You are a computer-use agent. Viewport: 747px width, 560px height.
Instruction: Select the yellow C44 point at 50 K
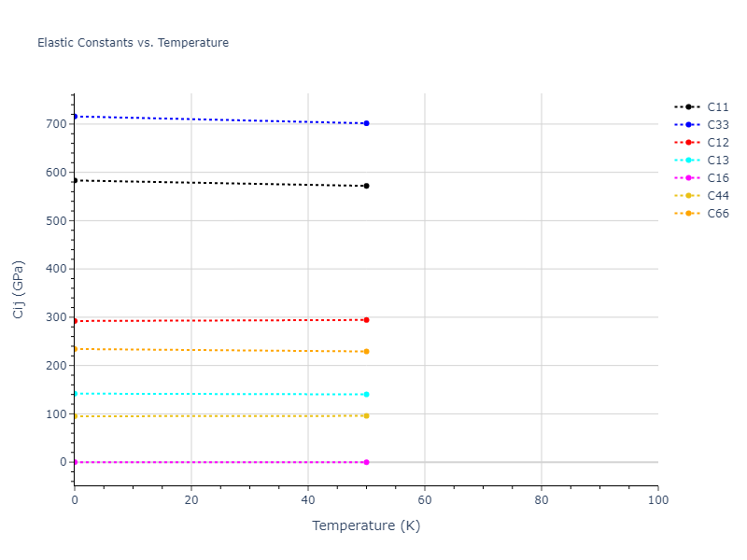[x=366, y=415]
